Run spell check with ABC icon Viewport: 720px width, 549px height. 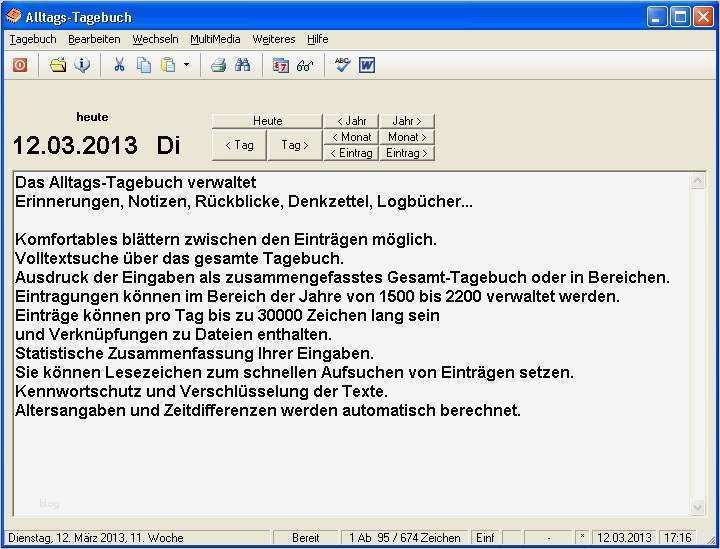(342, 65)
